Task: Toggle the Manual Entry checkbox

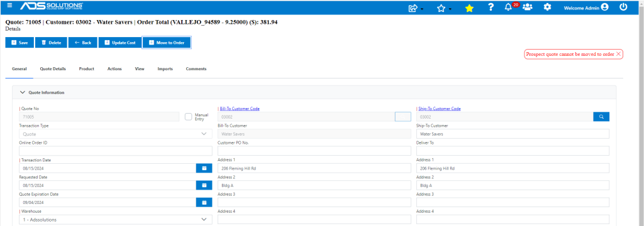Action: point(189,117)
